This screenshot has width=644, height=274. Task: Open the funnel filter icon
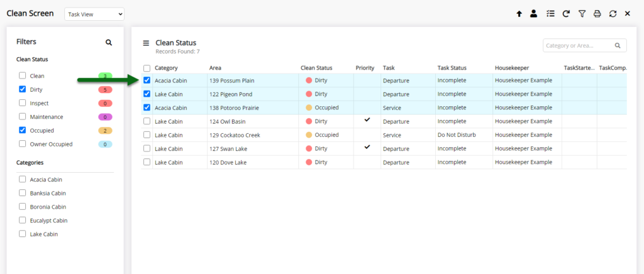(x=582, y=14)
